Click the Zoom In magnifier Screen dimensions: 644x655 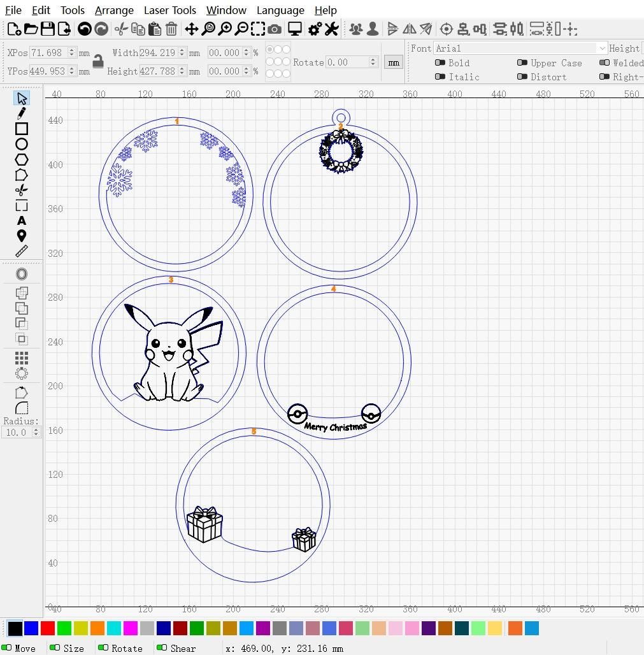[x=225, y=29]
